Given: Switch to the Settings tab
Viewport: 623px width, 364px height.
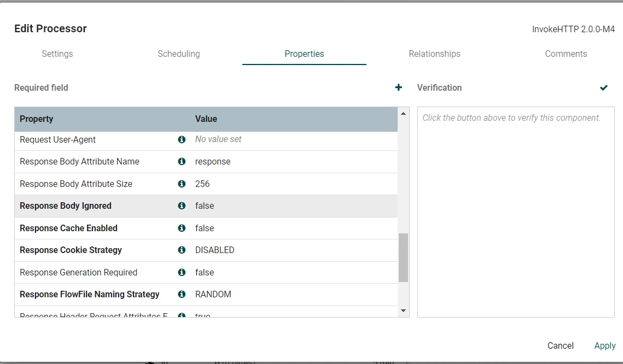Looking at the screenshot, I should click(57, 54).
